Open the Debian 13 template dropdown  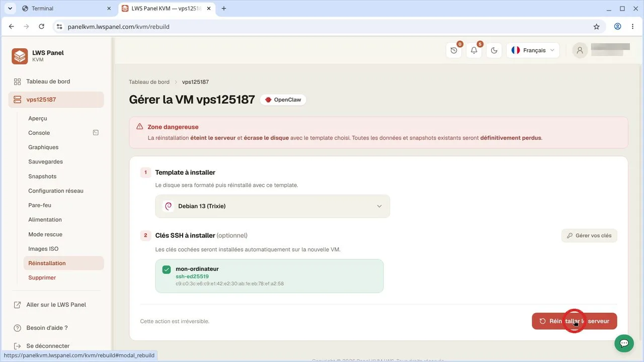[x=273, y=206]
